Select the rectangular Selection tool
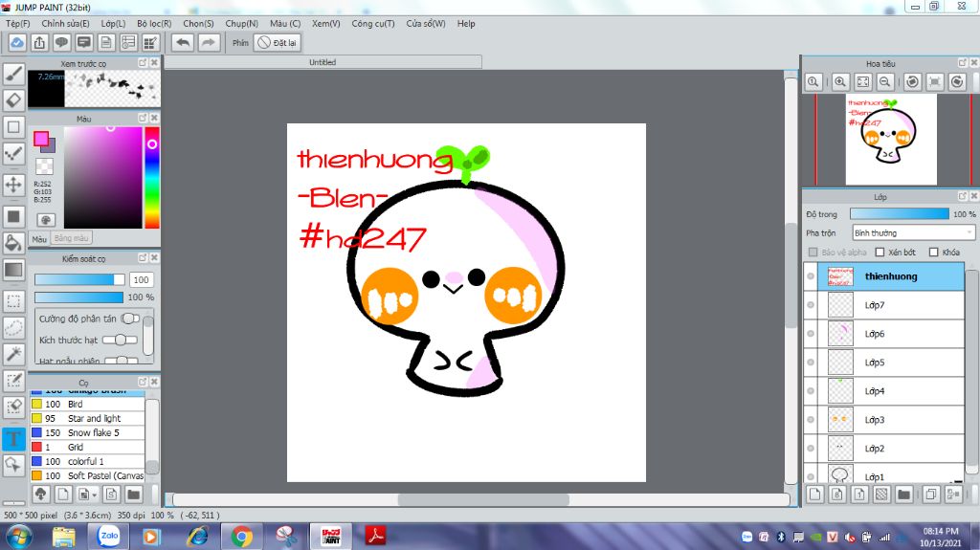This screenshot has height=550, width=980. click(x=13, y=301)
